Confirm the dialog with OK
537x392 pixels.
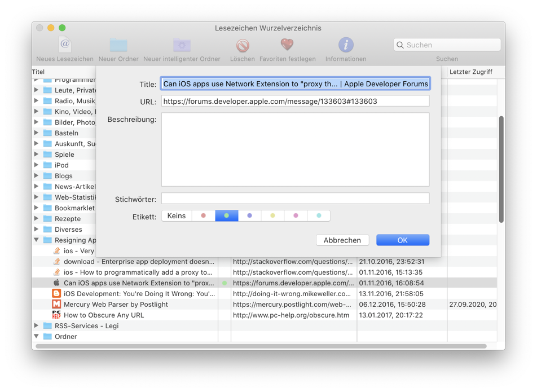click(403, 240)
